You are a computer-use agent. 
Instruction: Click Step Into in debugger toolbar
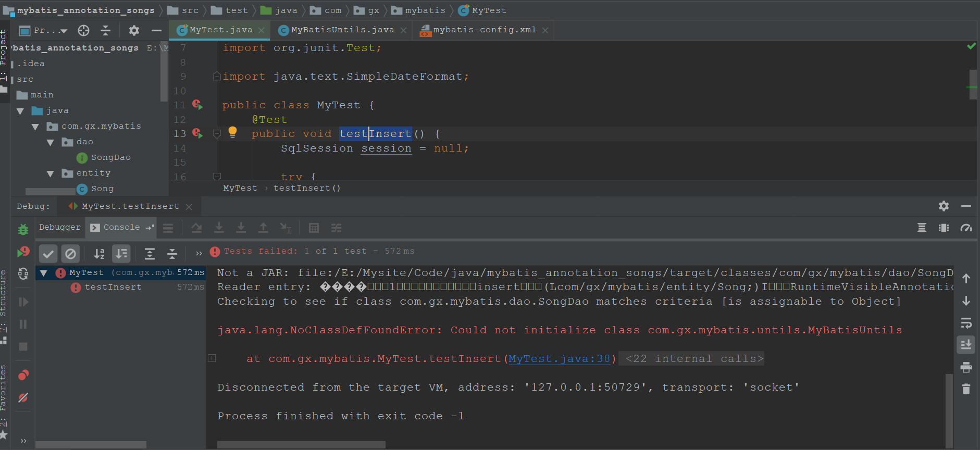(219, 228)
